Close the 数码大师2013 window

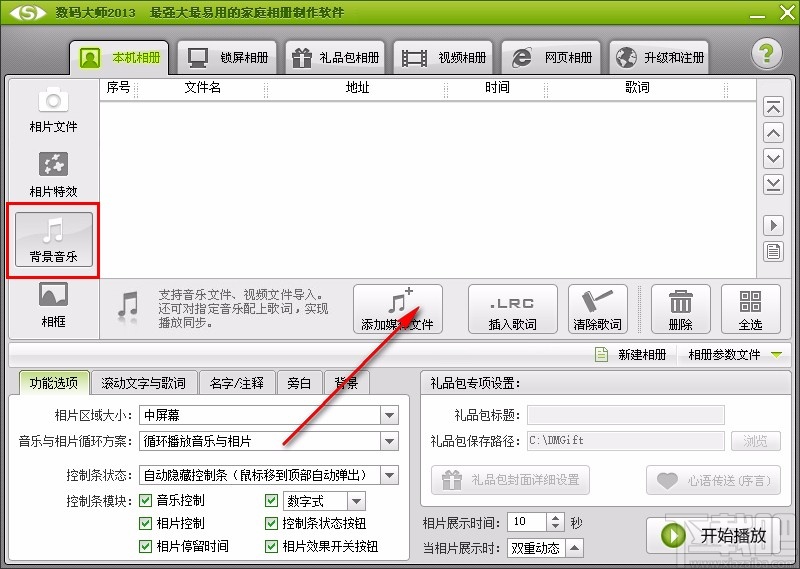[787, 13]
